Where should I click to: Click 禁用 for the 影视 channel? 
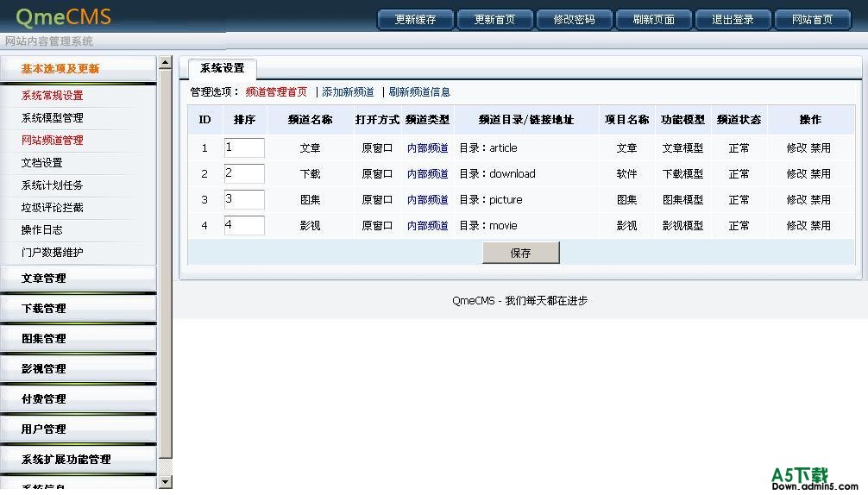(821, 226)
